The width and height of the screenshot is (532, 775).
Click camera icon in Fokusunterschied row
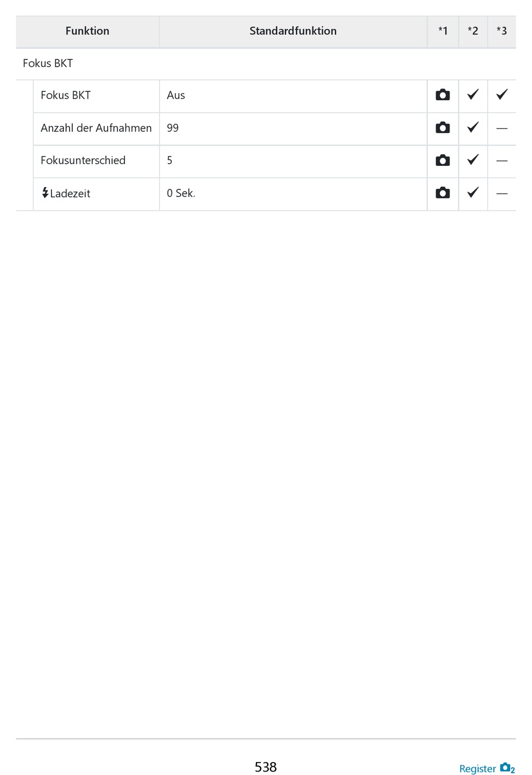[442, 160]
